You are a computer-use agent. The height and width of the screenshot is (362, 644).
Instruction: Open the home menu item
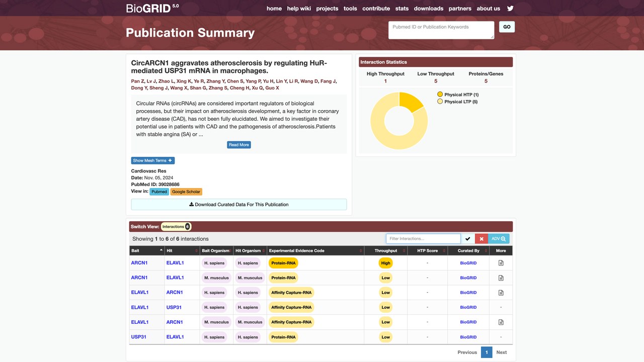pos(274,9)
